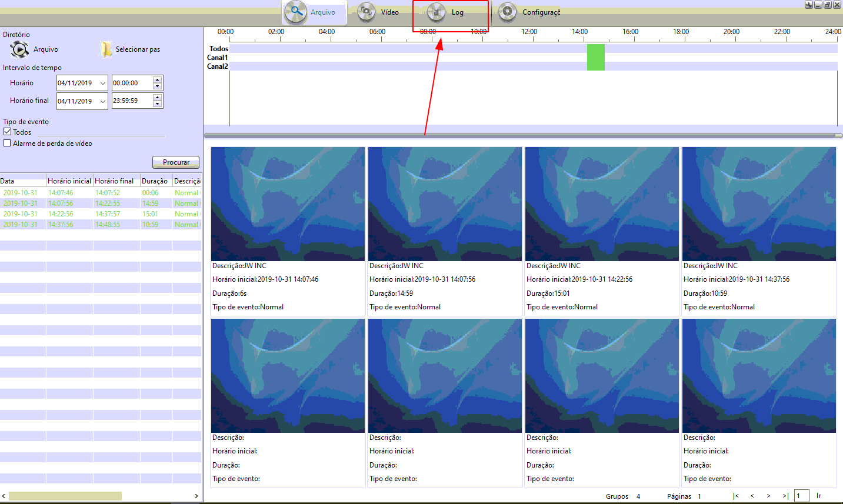The width and height of the screenshot is (843, 504).
Task: Click the Ir button beside page field
Action: click(x=818, y=496)
